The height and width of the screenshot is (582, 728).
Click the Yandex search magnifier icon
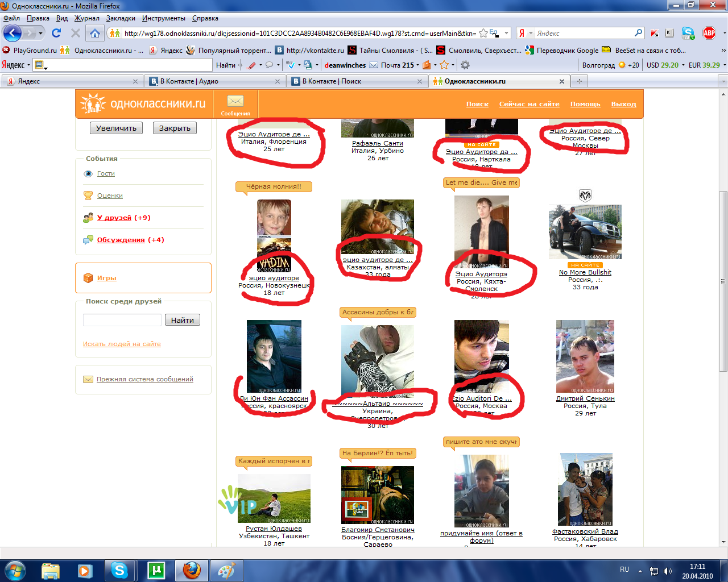click(x=639, y=33)
